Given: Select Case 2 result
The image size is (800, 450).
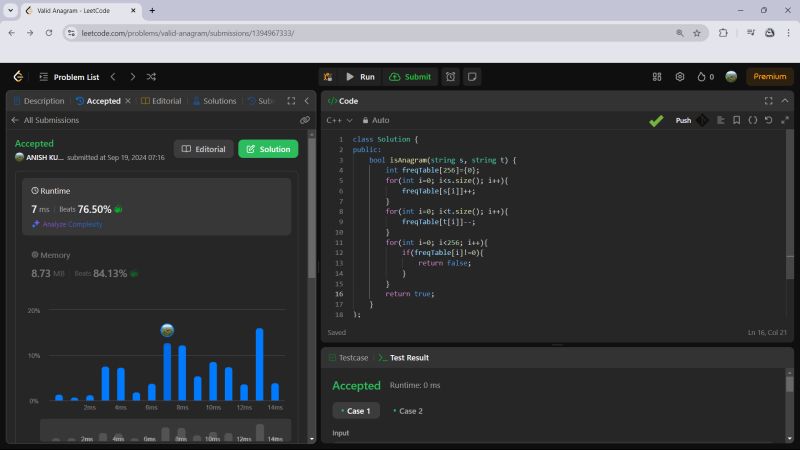Looking at the screenshot, I should (x=408, y=411).
